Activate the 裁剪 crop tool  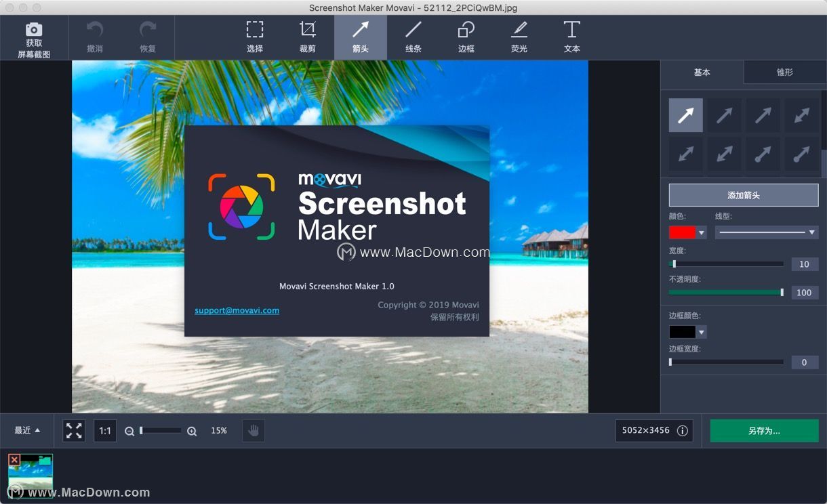coord(308,37)
